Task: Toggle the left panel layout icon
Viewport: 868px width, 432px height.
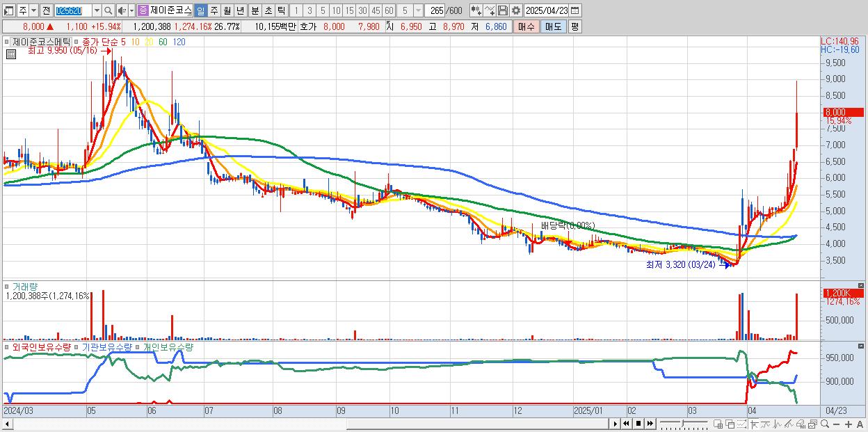Action: [x=8, y=10]
